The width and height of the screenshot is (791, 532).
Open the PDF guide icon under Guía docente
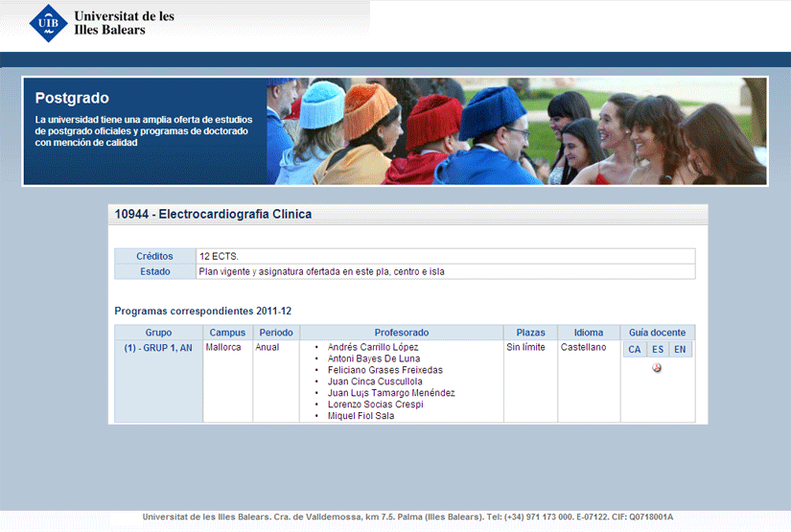pyautogui.click(x=657, y=368)
